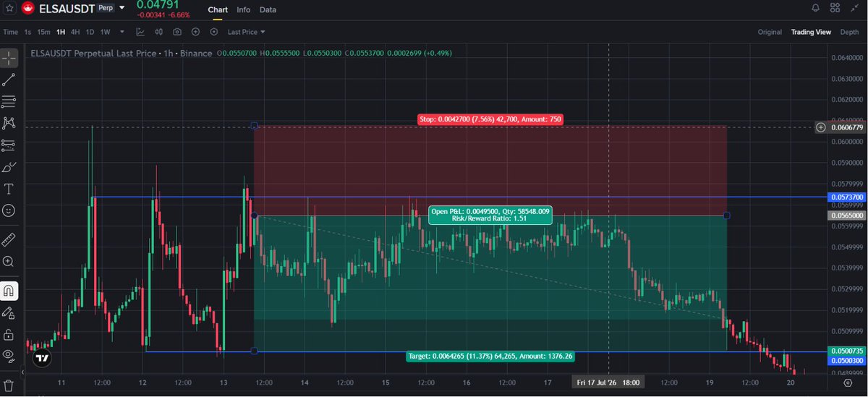868x397 pixels.
Task: Switch to Trading View chart mode
Action: pos(811,32)
